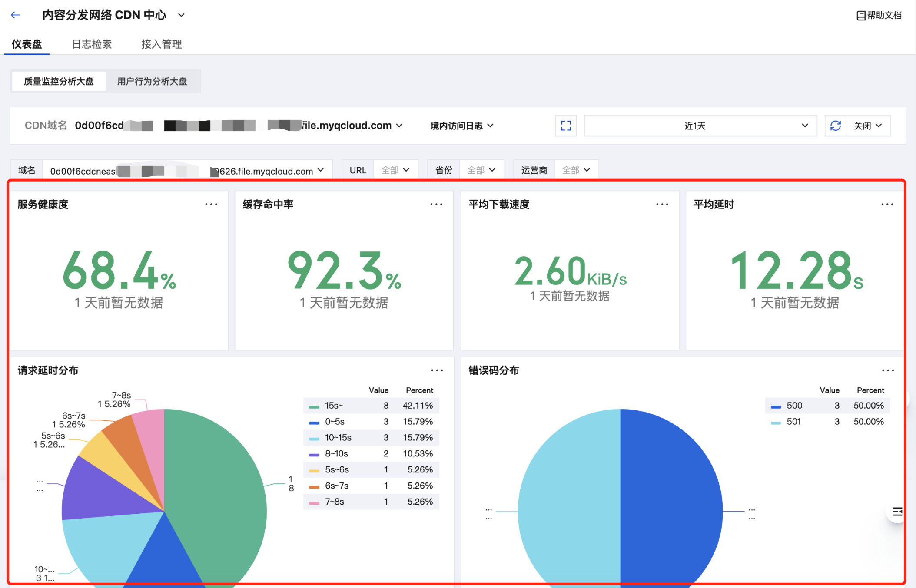Click the refresh data icon
Image resolution: width=916 pixels, height=588 pixels.
(835, 126)
